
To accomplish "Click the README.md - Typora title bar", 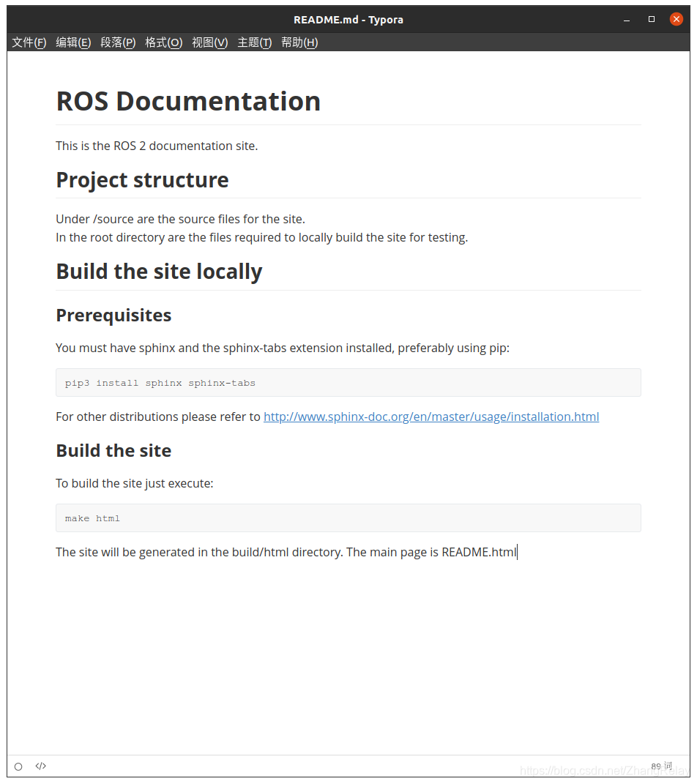I will coord(348,20).
